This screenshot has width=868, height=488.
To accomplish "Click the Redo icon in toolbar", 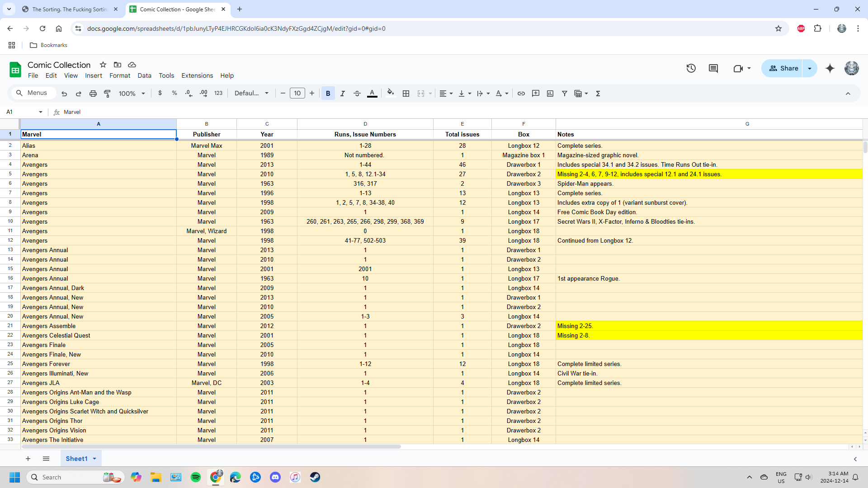I will (79, 94).
